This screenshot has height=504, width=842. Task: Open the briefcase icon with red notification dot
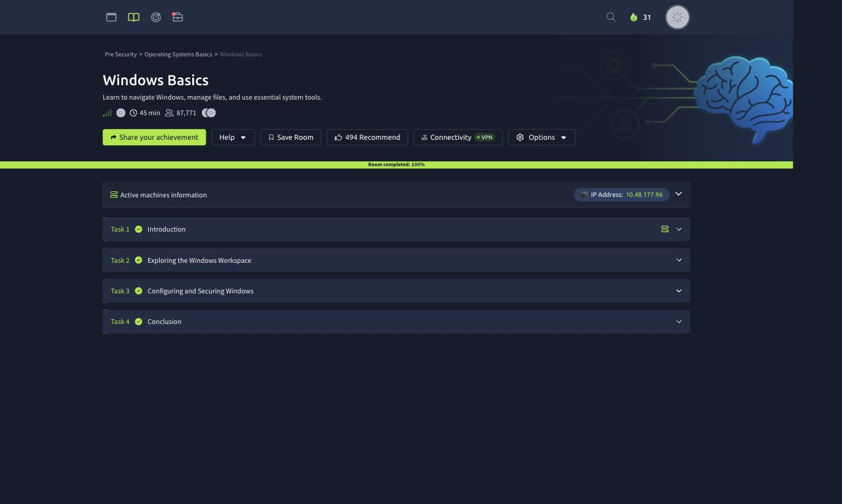(x=177, y=17)
